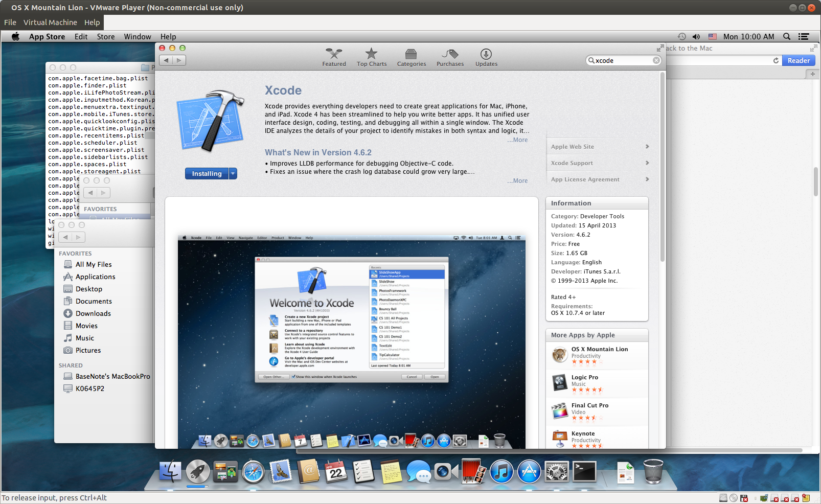Viewport: 821px width, 504px height.
Task: Click the Time Machine menu bar icon
Action: [x=682, y=37]
